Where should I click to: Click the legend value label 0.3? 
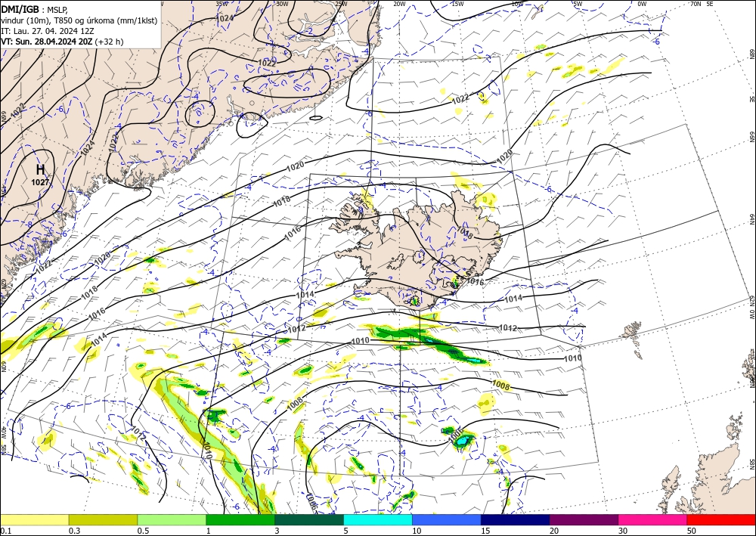click(74, 530)
